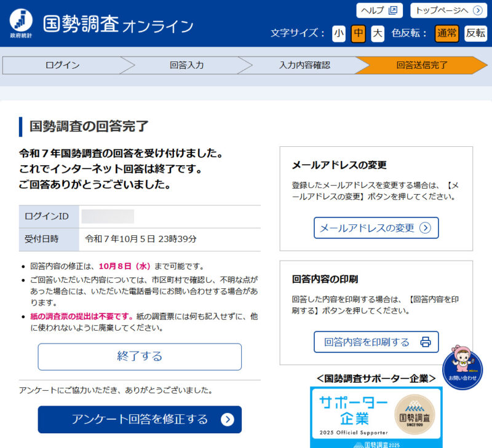Click the government statistics logo icon

tap(22, 23)
